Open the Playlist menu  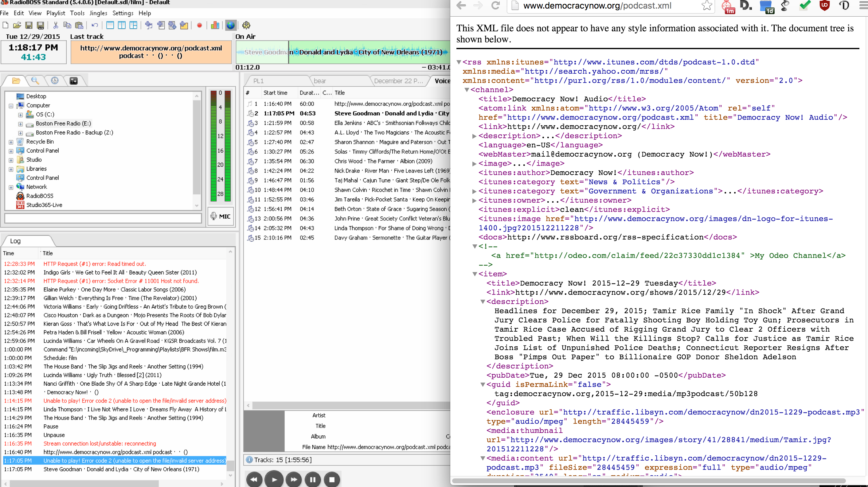pos(56,13)
